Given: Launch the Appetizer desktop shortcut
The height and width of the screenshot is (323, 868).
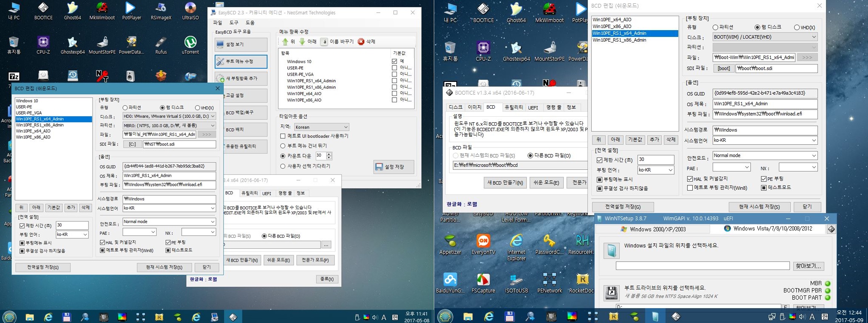Looking at the screenshot, I should tap(450, 244).
